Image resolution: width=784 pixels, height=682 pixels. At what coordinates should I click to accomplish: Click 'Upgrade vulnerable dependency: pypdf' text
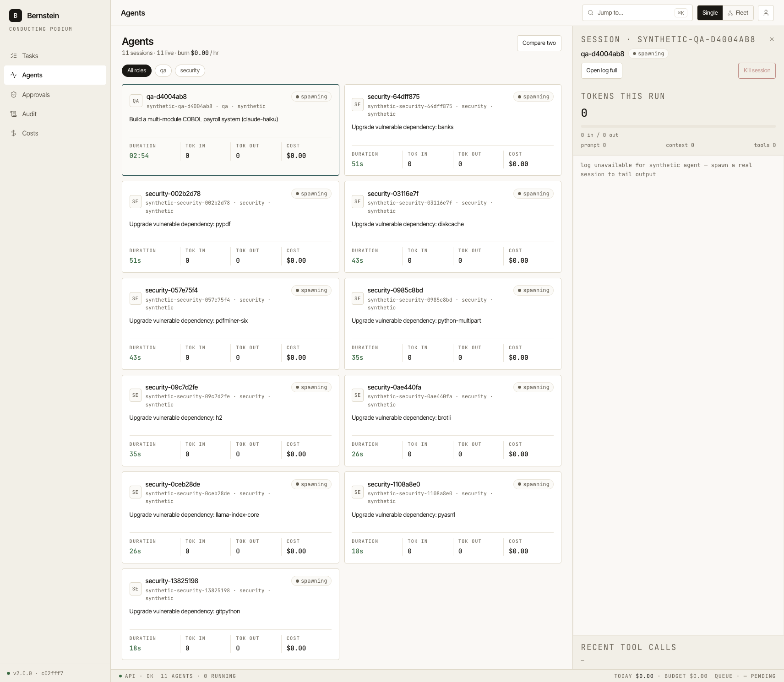[180, 224]
